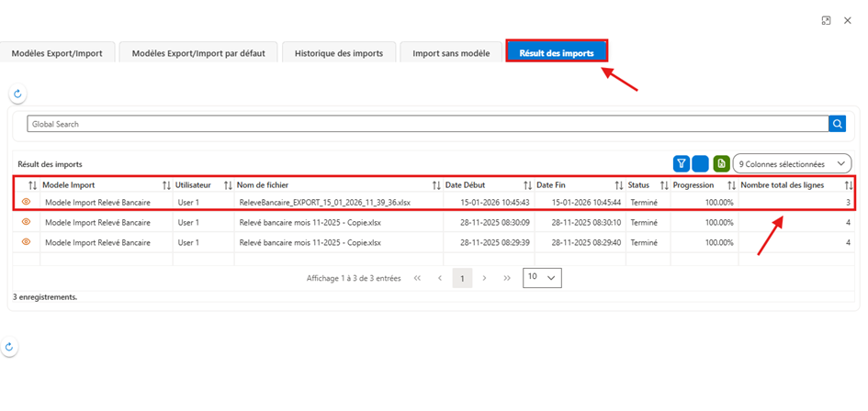The image size is (868, 411).
Task: Open the Modèles Export/Import tab
Action: coord(57,53)
